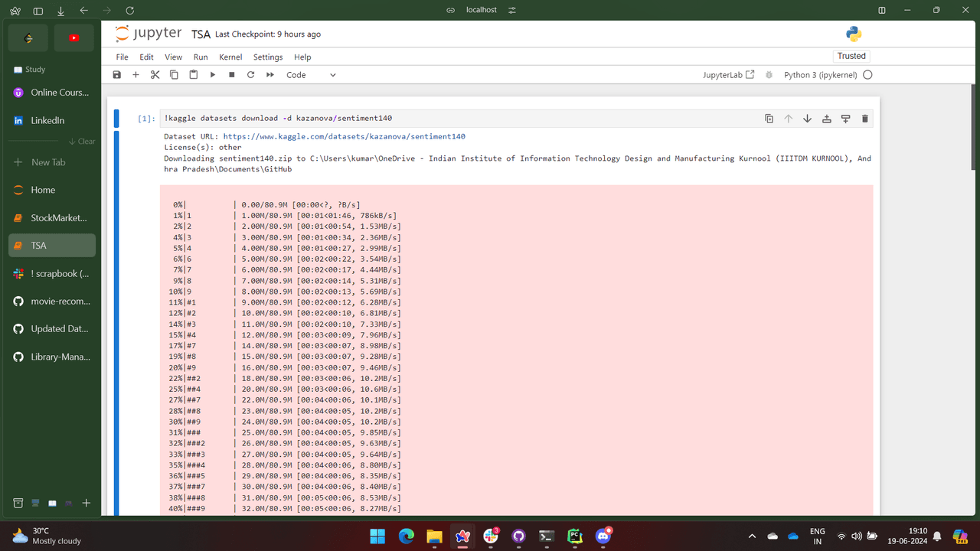The image size is (980, 551).
Task: Cut the selected cell using scissors icon
Action: click(x=155, y=75)
